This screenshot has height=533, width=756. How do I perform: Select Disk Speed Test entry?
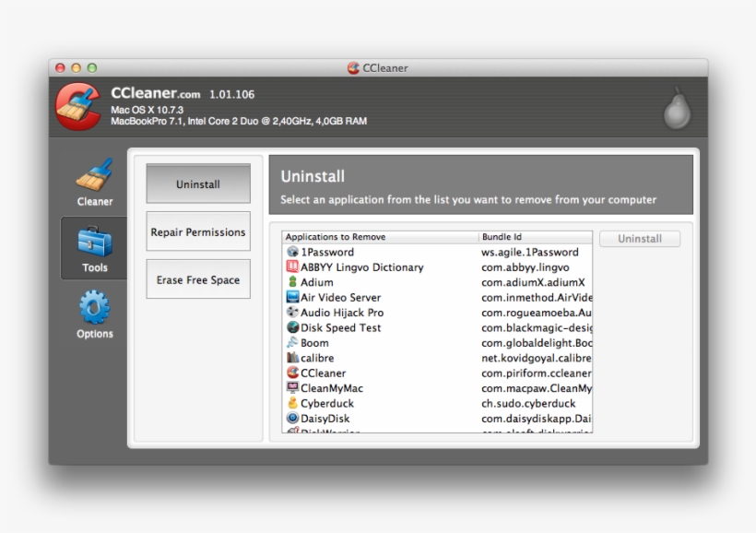(x=340, y=327)
